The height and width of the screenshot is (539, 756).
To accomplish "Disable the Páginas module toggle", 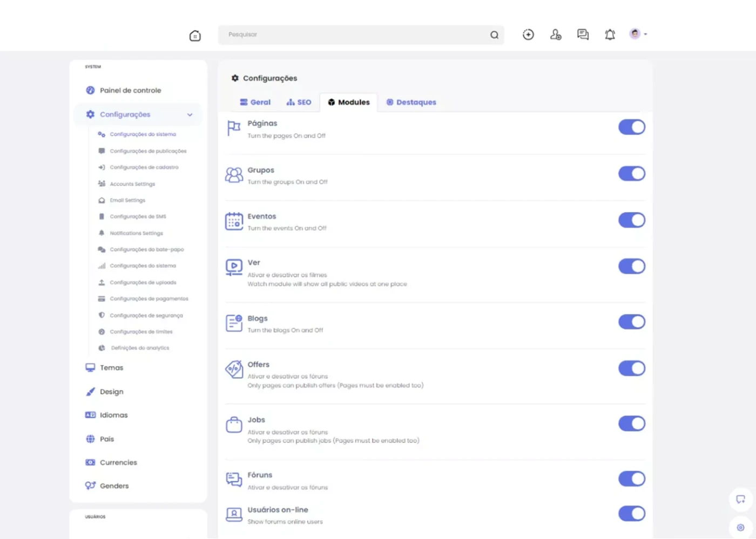I will pos(631,127).
